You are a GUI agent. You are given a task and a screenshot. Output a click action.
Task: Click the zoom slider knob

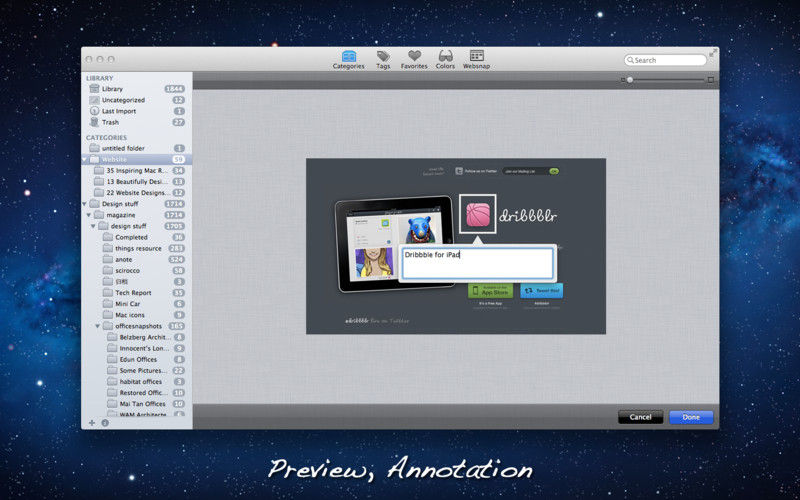pyautogui.click(x=630, y=79)
